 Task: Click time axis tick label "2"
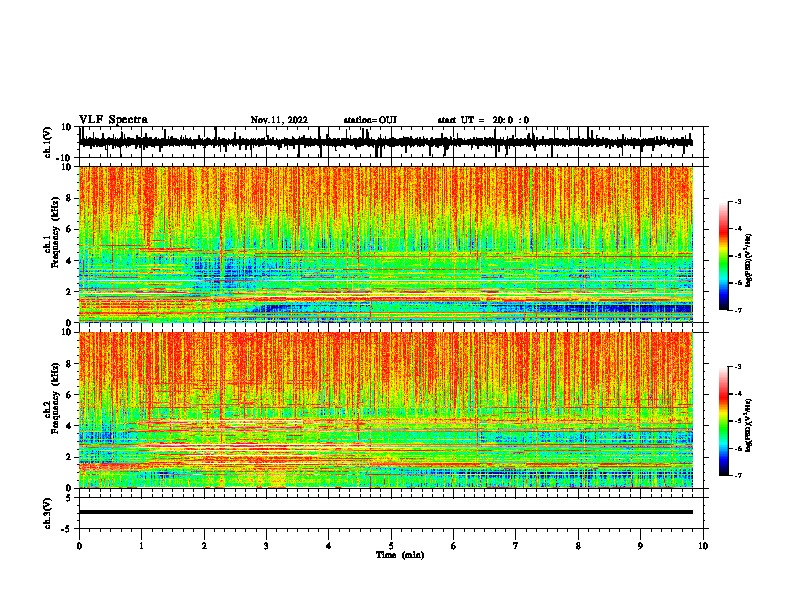(204, 546)
